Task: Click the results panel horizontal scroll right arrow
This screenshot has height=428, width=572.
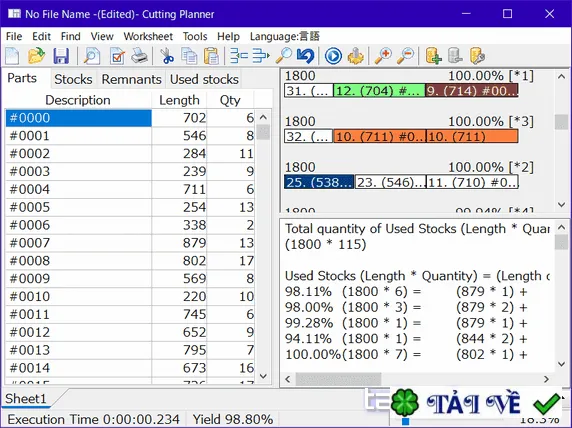Action: pos(546,379)
